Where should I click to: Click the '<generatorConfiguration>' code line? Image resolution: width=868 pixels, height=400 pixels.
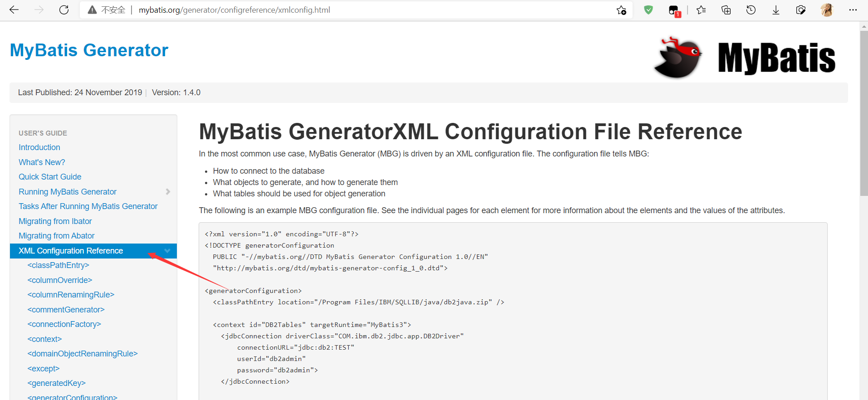(253, 291)
